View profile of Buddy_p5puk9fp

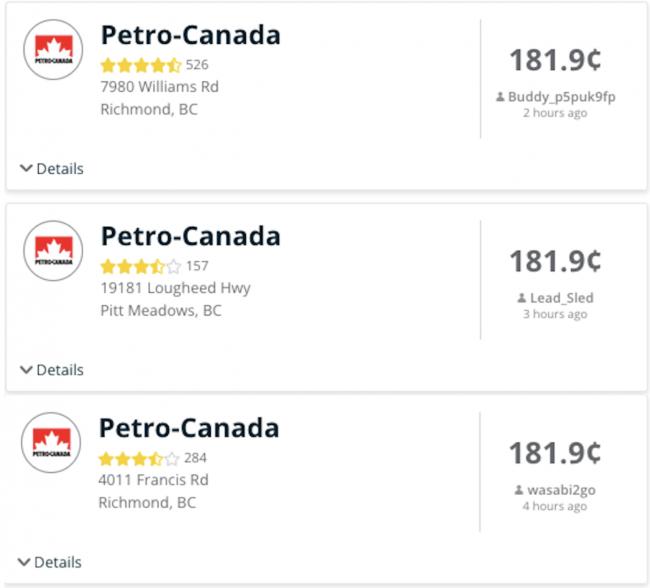click(x=562, y=97)
